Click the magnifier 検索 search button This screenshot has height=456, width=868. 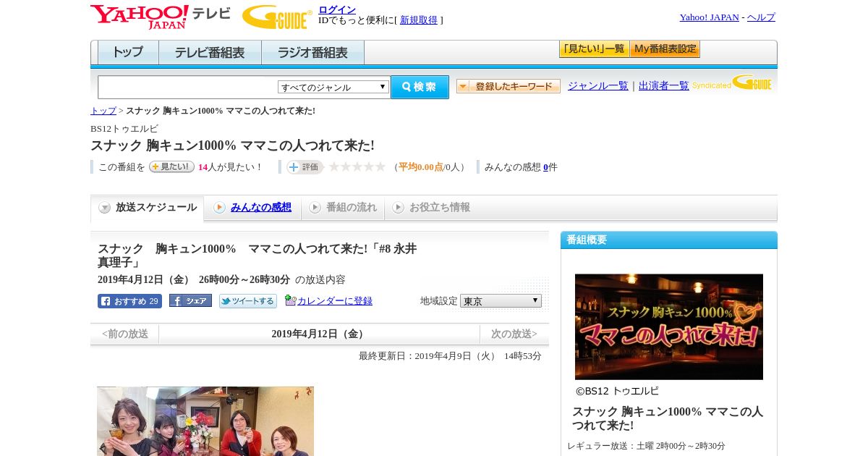(420, 87)
